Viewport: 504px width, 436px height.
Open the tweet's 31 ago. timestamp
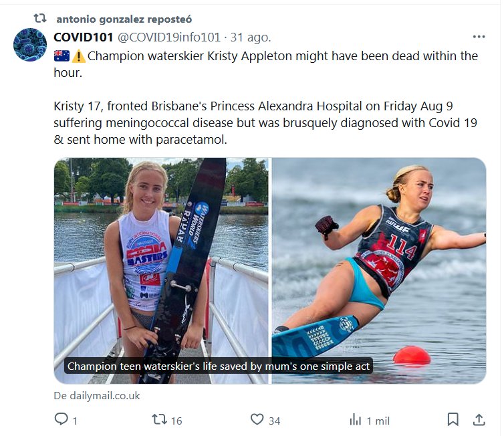(251, 37)
